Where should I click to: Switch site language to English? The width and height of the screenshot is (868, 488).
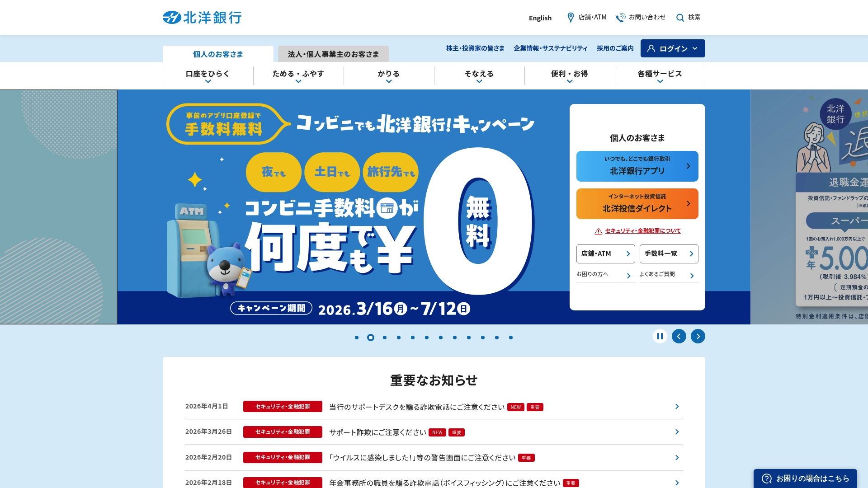(x=540, y=18)
